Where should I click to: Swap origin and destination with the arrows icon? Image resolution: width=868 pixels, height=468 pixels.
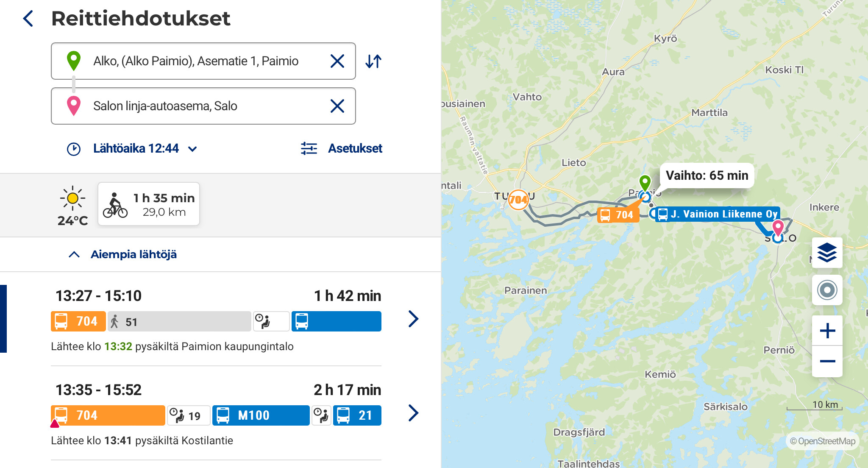tap(373, 61)
